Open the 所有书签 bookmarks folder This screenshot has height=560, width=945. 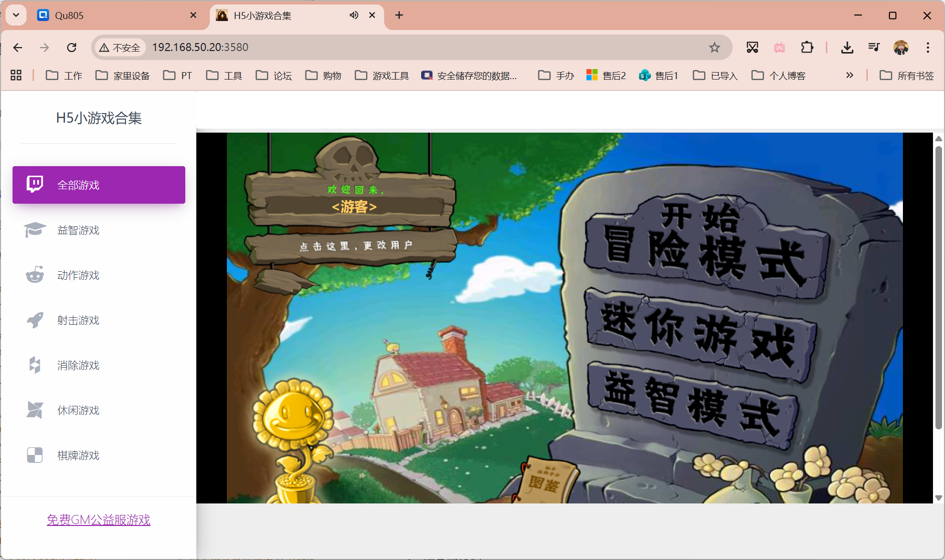coord(907,75)
